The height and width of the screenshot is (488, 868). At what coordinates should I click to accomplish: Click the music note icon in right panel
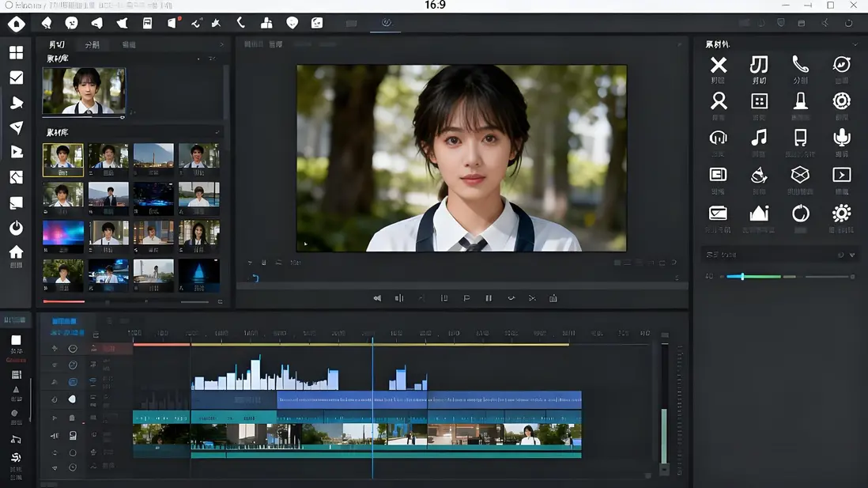point(759,137)
